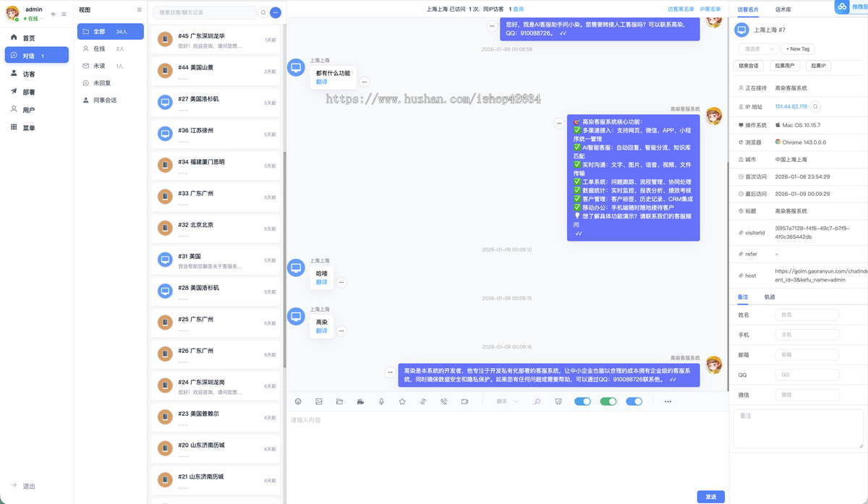Select the 同事会话 view
The height and width of the screenshot is (504, 868).
tap(111, 101)
